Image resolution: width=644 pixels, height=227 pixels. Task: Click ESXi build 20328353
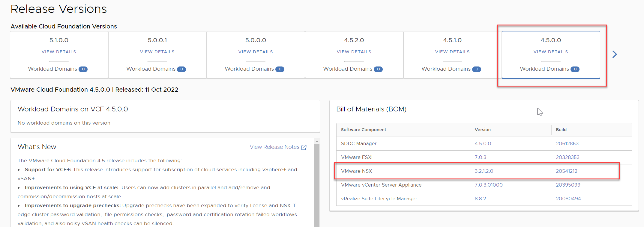(568, 157)
